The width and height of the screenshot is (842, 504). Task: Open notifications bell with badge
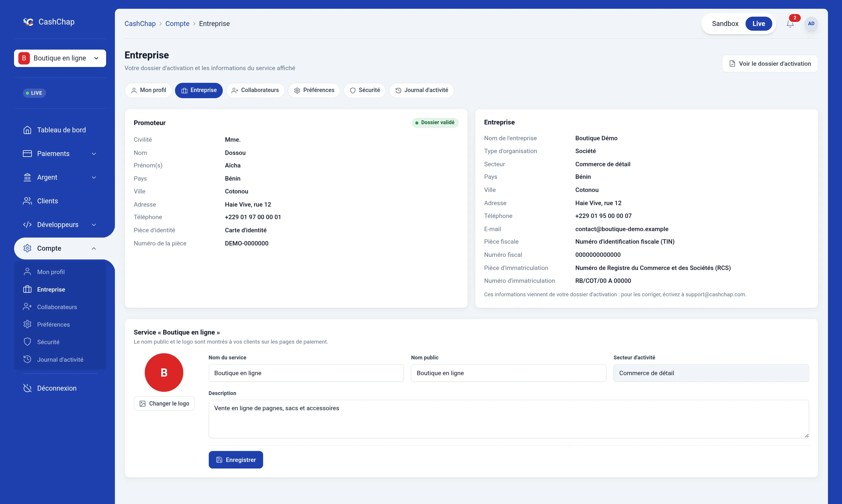[x=790, y=23]
